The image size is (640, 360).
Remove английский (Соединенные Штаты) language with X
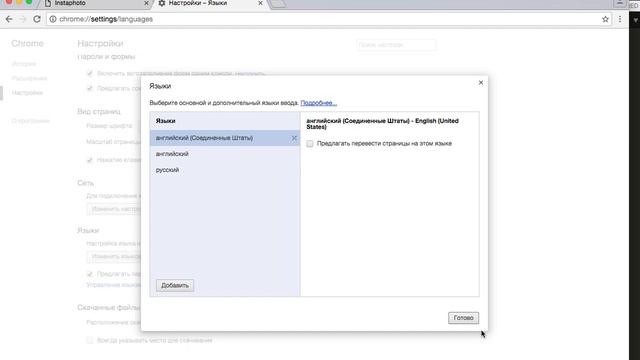click(294, 138)
